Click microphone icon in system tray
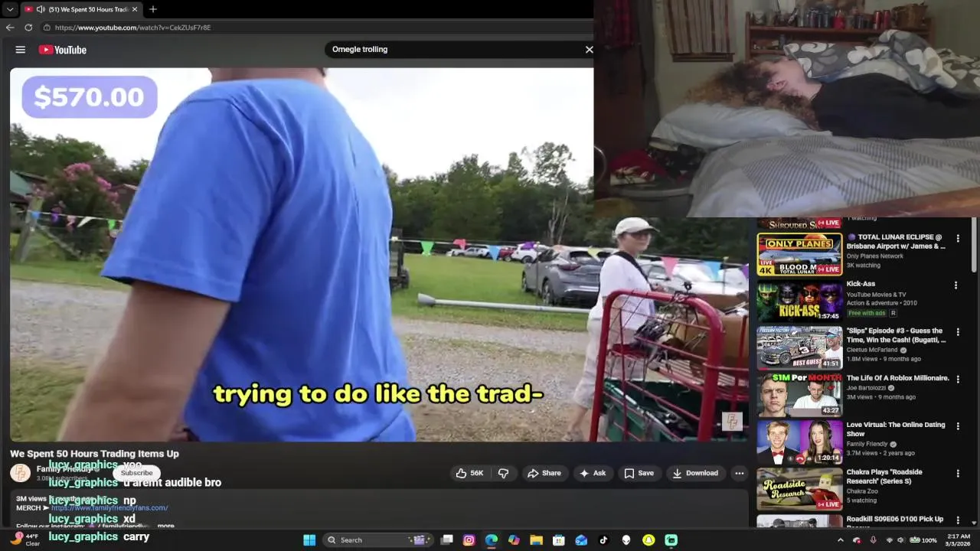Viewport: 980px width, 551px height. point(874,540)
